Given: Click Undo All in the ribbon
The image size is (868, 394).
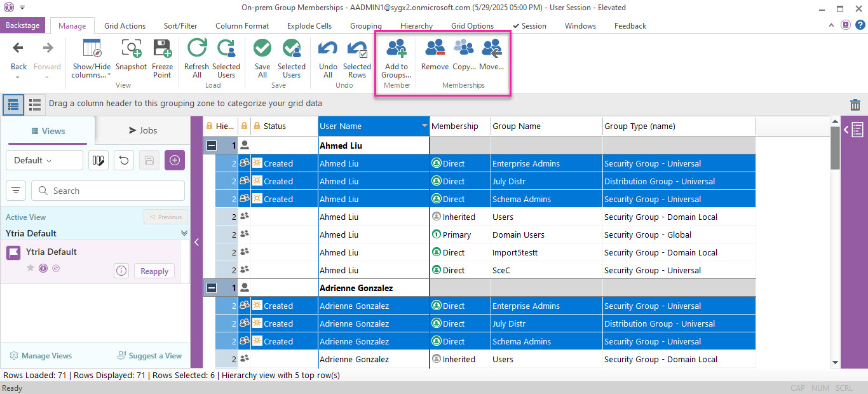Looking at the screenshot, I should click(328, 50).
